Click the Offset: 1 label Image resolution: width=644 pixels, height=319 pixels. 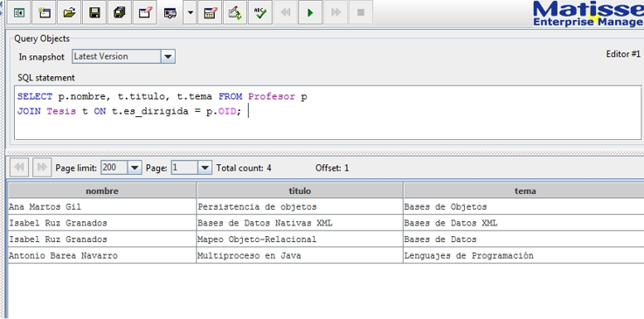tap(332, 168)
